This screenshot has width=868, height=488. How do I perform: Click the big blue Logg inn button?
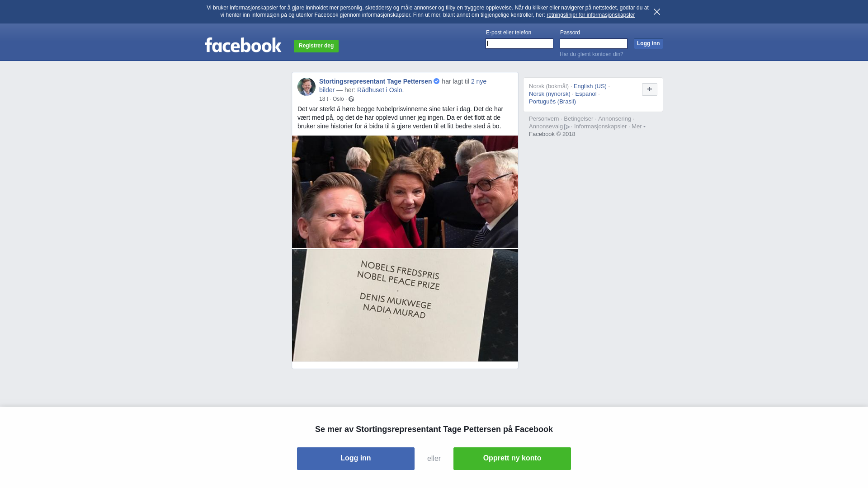[356, 459]
